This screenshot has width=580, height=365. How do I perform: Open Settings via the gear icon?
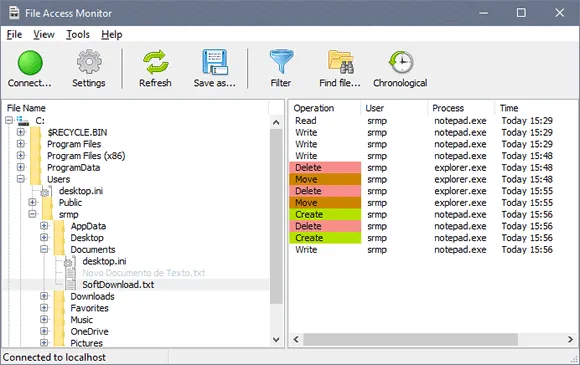[x=89, y=62]
